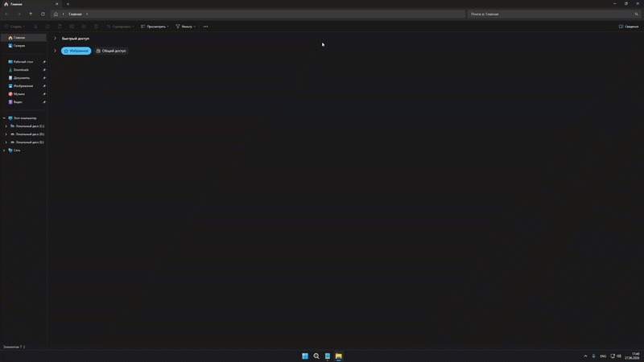The height and width of the screenshot is (362, 644).
Task: Open the three-dots More options menu
Action: [206, 27]
